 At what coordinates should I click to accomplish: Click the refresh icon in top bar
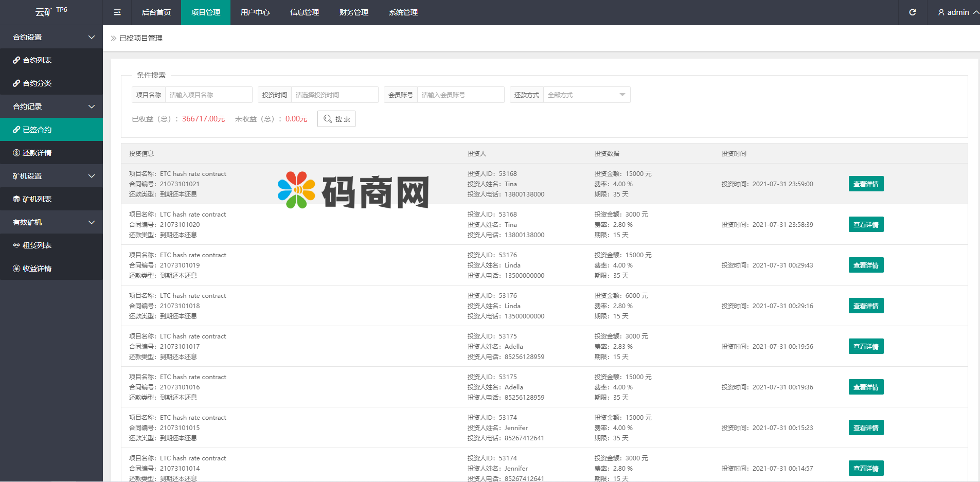pos(912,12)
